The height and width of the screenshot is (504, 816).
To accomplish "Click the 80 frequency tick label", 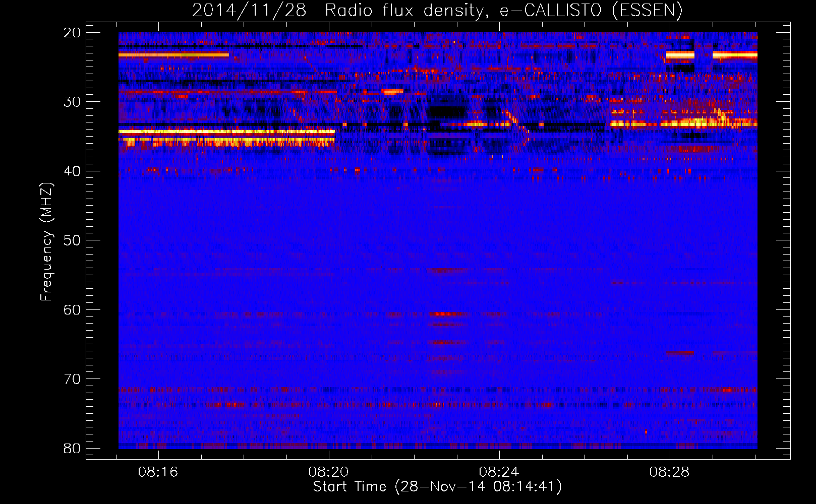I will (x=72, y=448).
